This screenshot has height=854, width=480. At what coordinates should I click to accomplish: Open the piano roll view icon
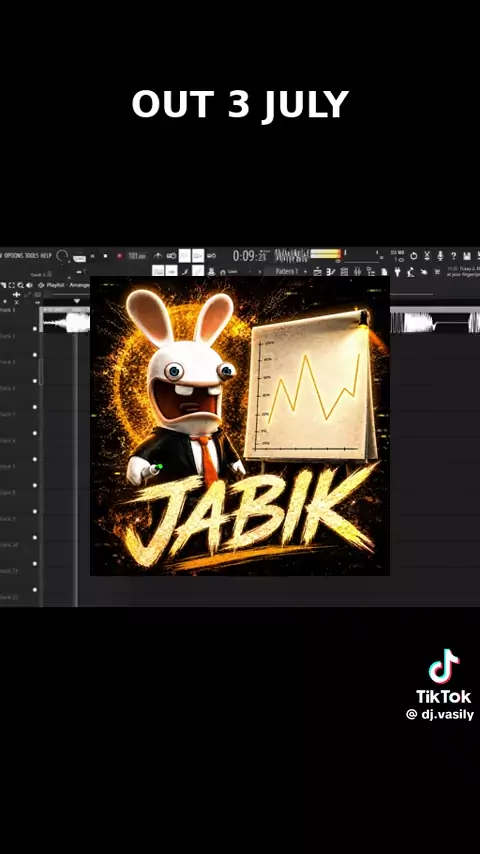(x=330, y=271)
